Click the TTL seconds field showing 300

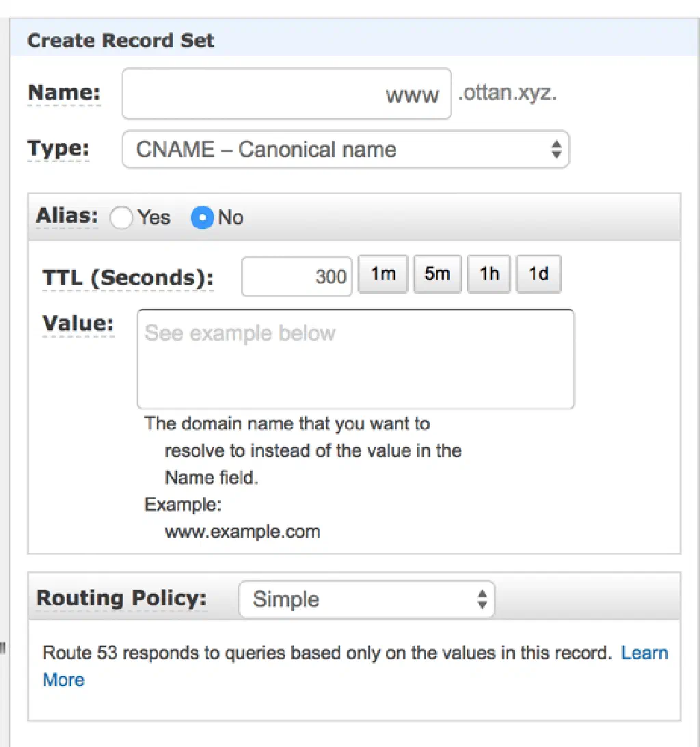(297, 276)
